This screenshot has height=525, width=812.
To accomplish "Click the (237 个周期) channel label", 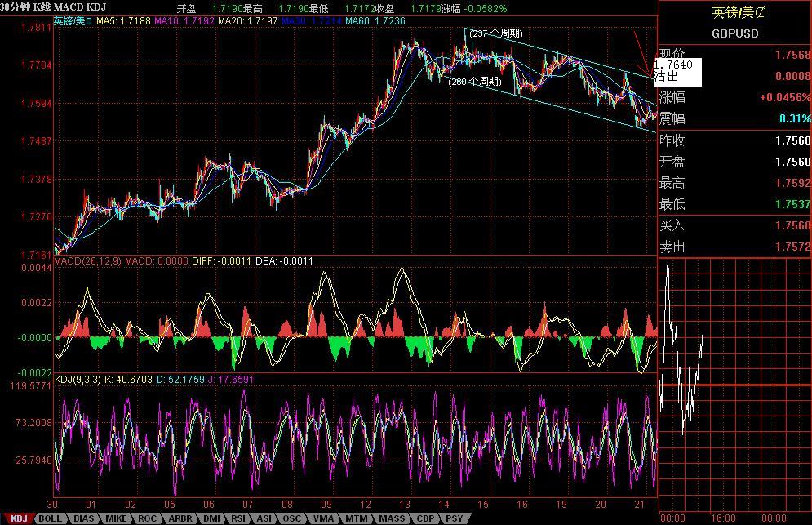I will 495,33.
